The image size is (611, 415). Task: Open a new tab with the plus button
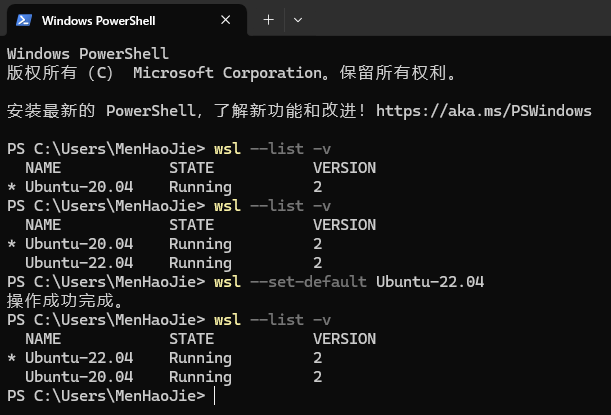pos(268,20)
